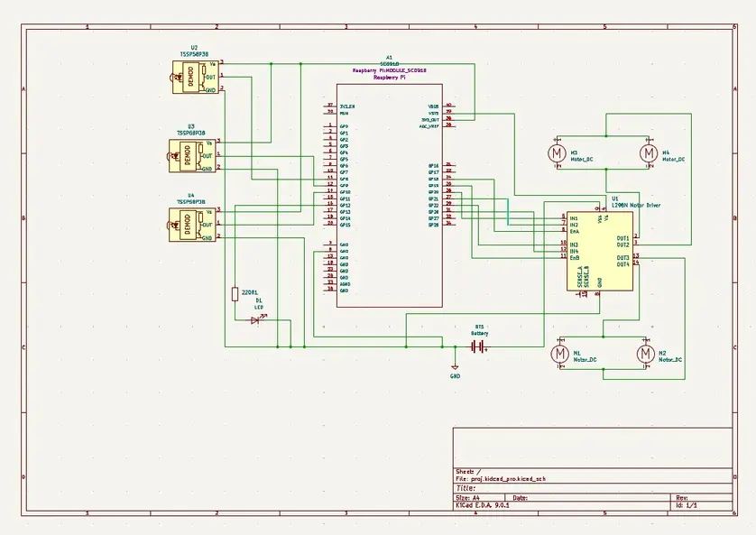Click the 'U2' reference designator
Viewport: 756px width, 535px height.
tap(194, 48)
